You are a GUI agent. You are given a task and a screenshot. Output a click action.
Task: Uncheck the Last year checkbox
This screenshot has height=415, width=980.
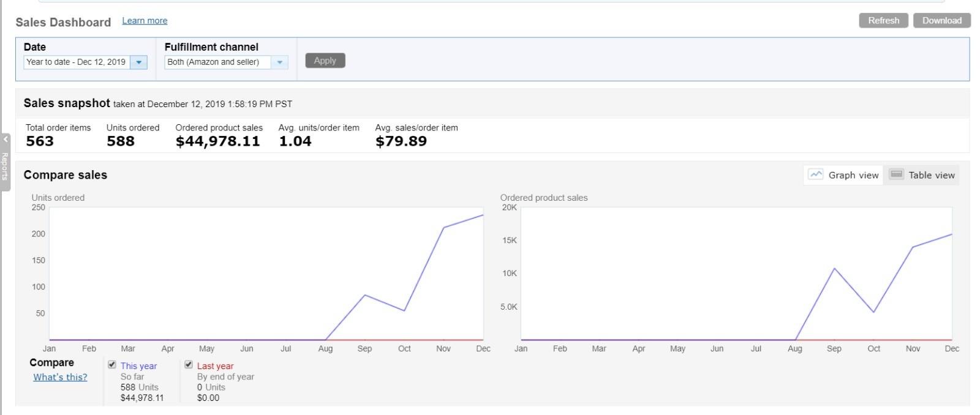pos(189,365)
